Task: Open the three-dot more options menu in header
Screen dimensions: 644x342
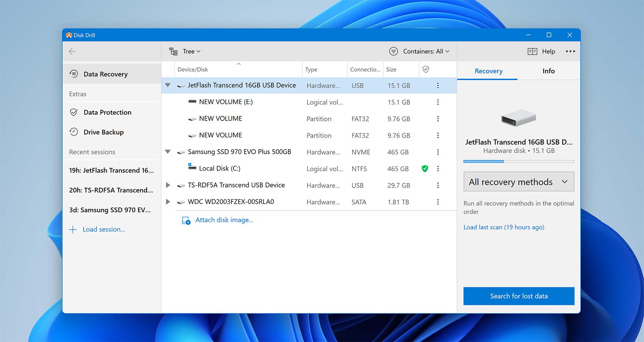Action: tap(570, 52)
